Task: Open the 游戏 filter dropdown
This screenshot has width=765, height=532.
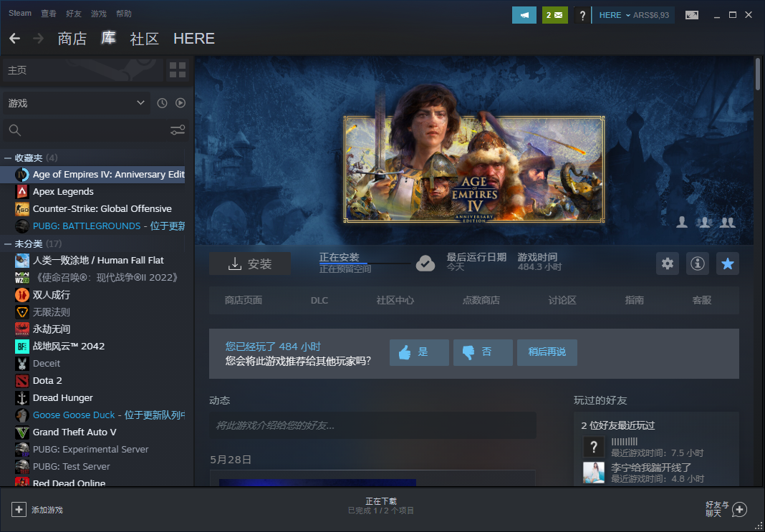Action: pyautogui.click(x=77, y=103)
